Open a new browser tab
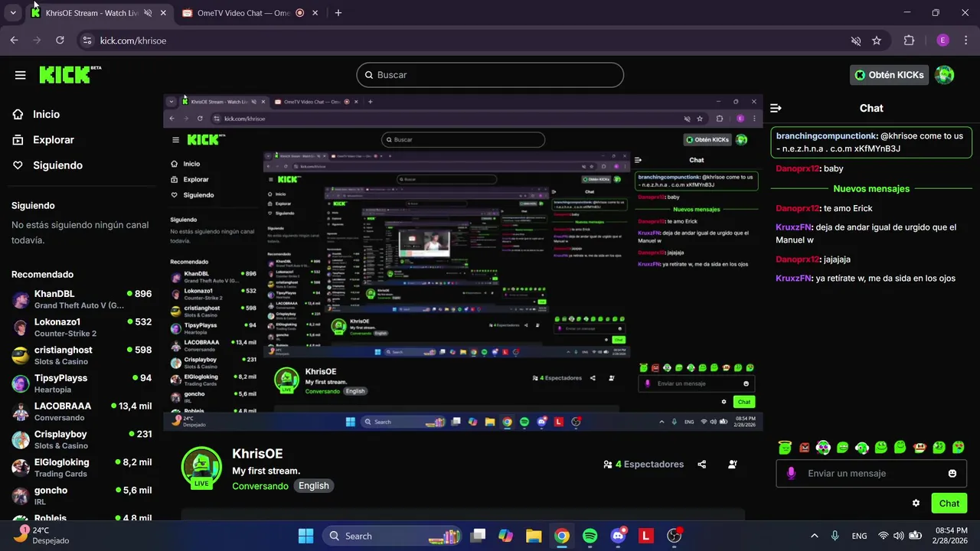 tap(338, 13)
